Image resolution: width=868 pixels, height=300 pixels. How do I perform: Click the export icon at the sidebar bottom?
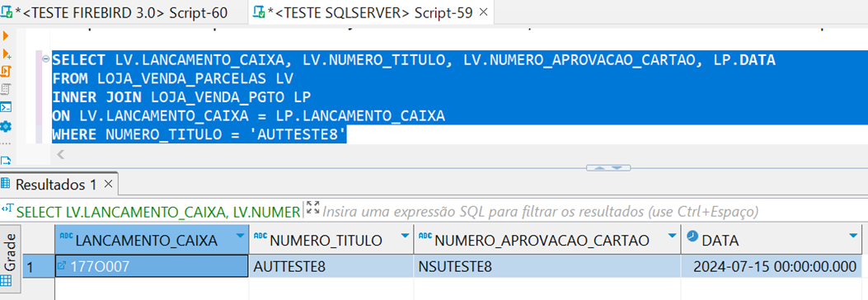coord(6,161)
